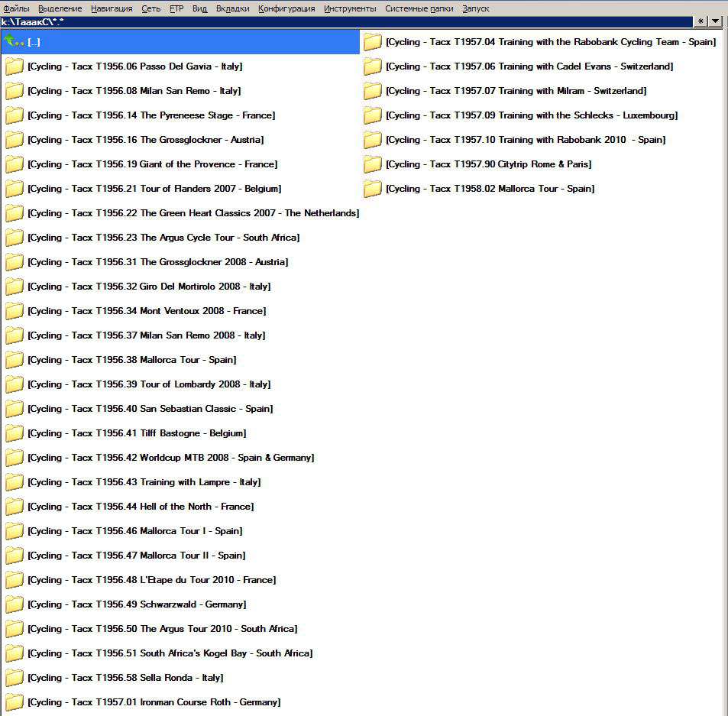Select the Sella Ronda folder icon
Image resolution: width=728 pixels, height=716 pixels.
coord(14,678)
